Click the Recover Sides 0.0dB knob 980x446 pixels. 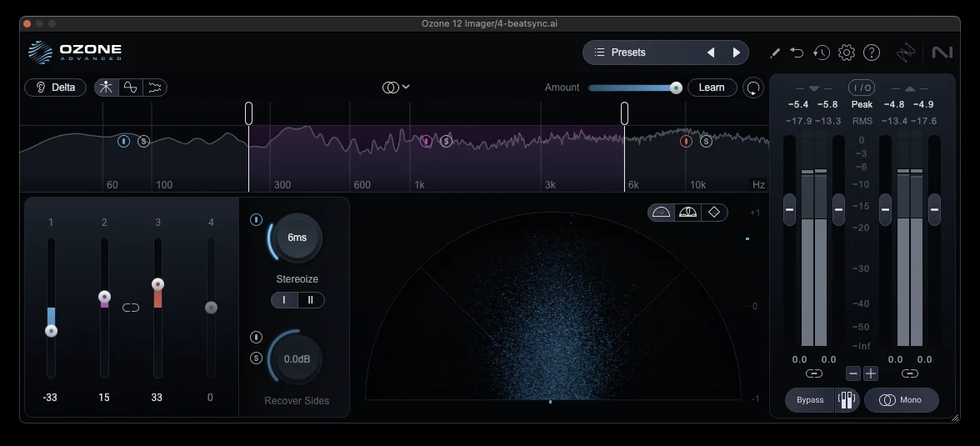pyautogui.click(x=297, y=359)
